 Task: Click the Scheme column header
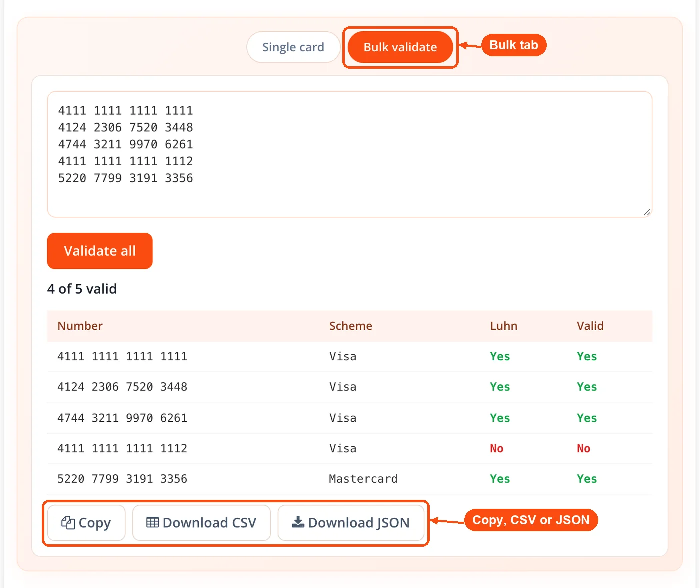point(351,326)
